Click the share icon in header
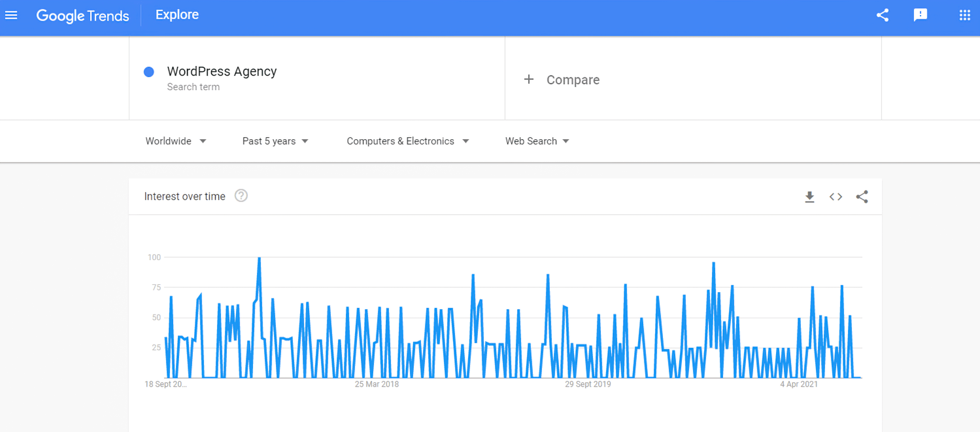Image resolution: width=980 pixels, height=432 pixels. pyautogui.click(x=883, y=15)
